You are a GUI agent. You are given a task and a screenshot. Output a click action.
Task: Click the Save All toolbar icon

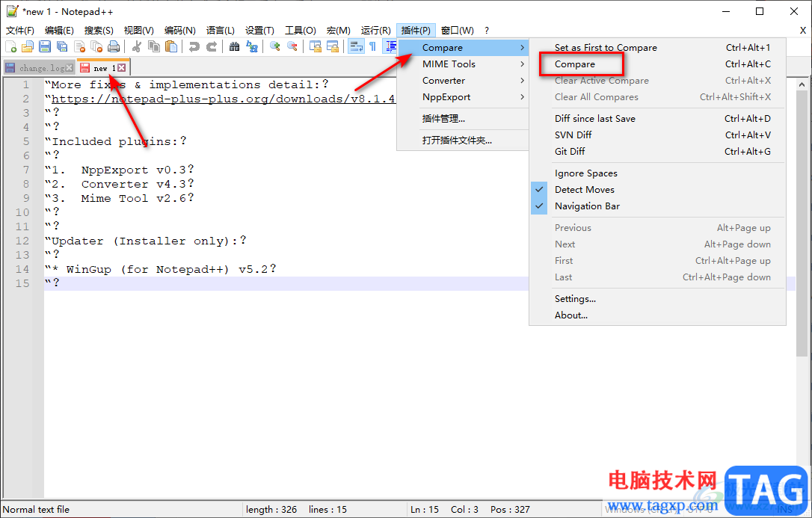62,47
